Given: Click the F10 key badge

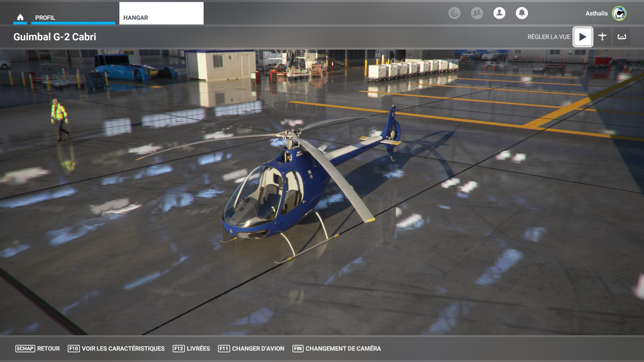Looking at the screenshot, I should 73,349.
